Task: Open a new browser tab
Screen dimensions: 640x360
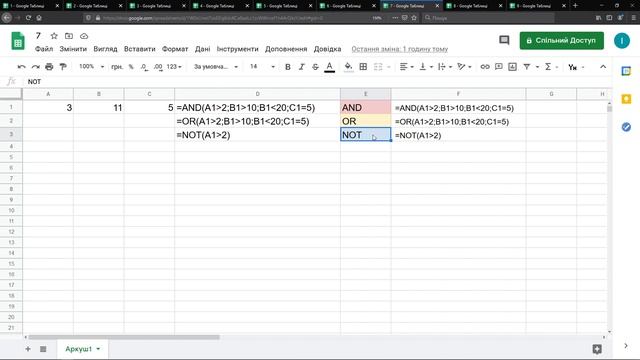Action: [x=575, y=6]
